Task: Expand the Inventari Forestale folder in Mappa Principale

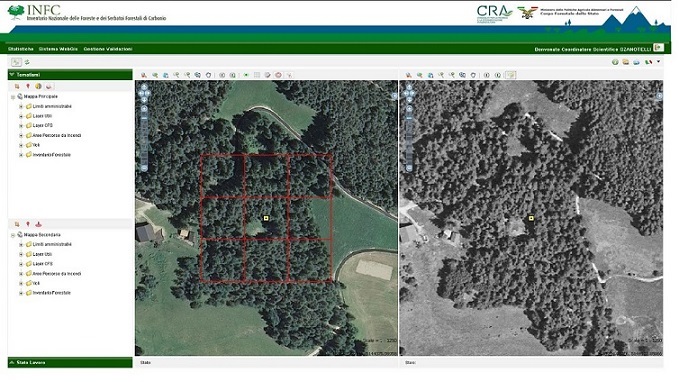Action: point(21,155)
